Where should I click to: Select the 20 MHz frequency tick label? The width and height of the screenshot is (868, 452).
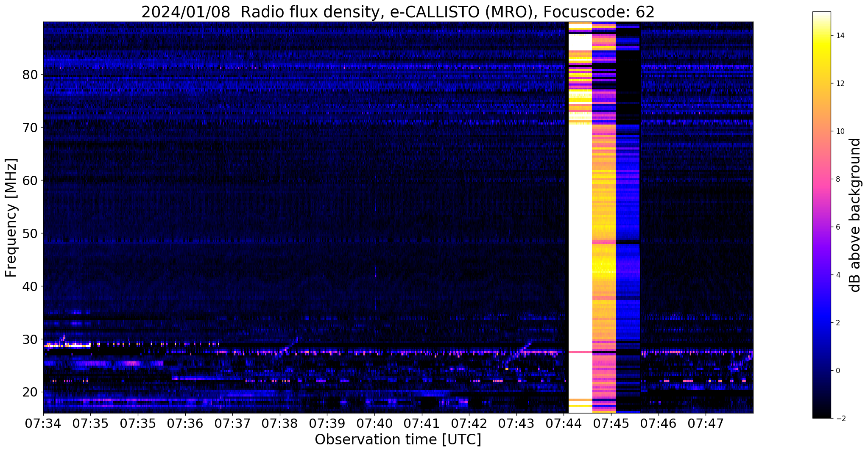pos(30,393)
